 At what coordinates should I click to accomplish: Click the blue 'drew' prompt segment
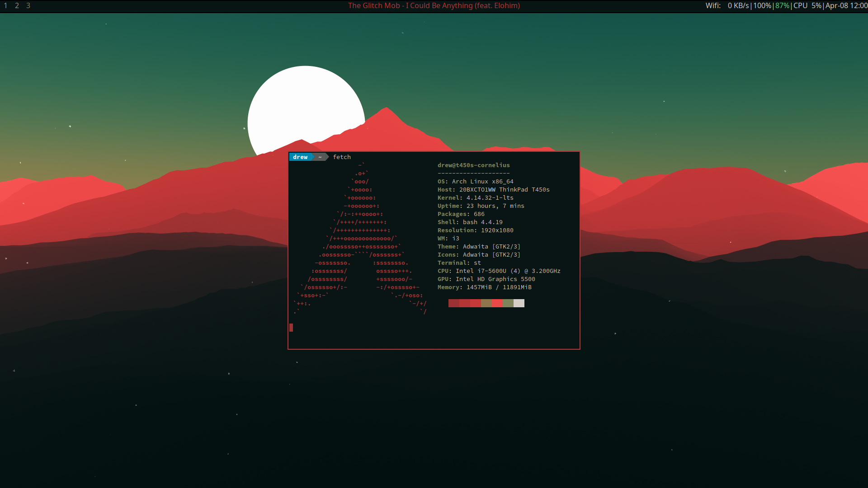pyautogui.click(x=300, y=157)
